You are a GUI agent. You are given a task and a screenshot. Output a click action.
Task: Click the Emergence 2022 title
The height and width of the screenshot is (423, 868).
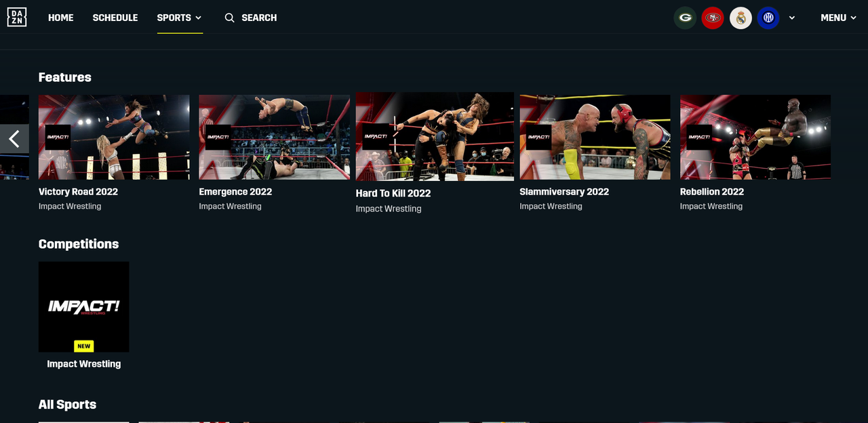235,192
